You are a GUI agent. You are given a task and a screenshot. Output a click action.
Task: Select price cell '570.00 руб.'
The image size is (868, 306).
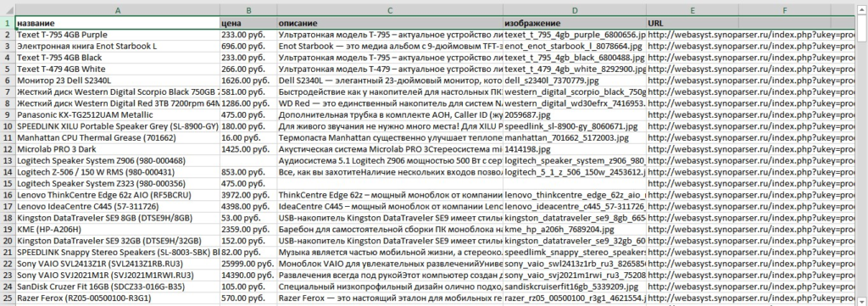[248, 298]
